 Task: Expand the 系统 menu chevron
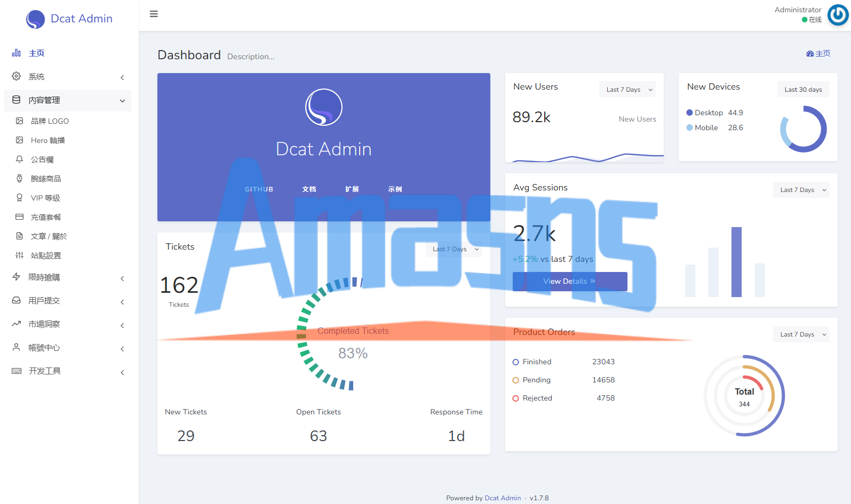click(x=122, y=77)
